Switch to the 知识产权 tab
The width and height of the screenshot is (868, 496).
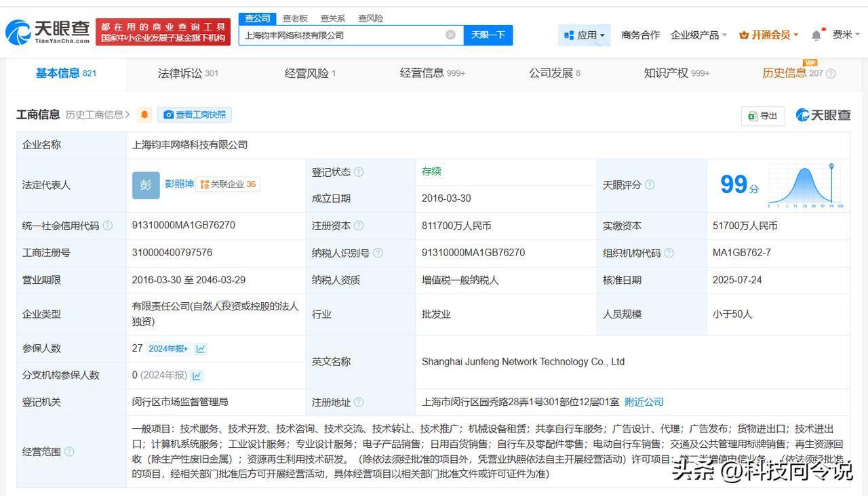click(677, 73)
